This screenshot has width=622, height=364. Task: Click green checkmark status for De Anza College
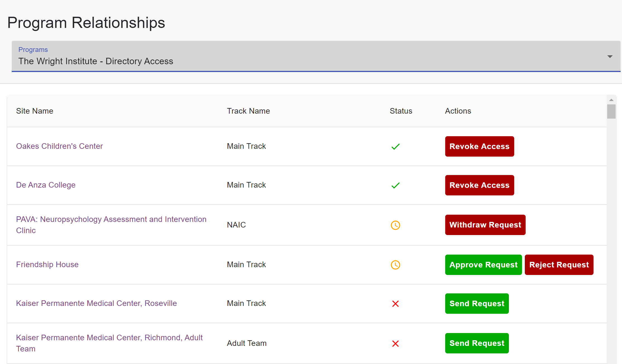395,185
